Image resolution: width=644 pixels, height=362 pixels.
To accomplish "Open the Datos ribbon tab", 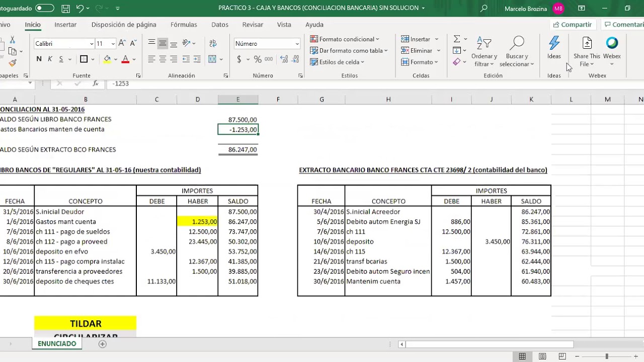I will point(220,25).
